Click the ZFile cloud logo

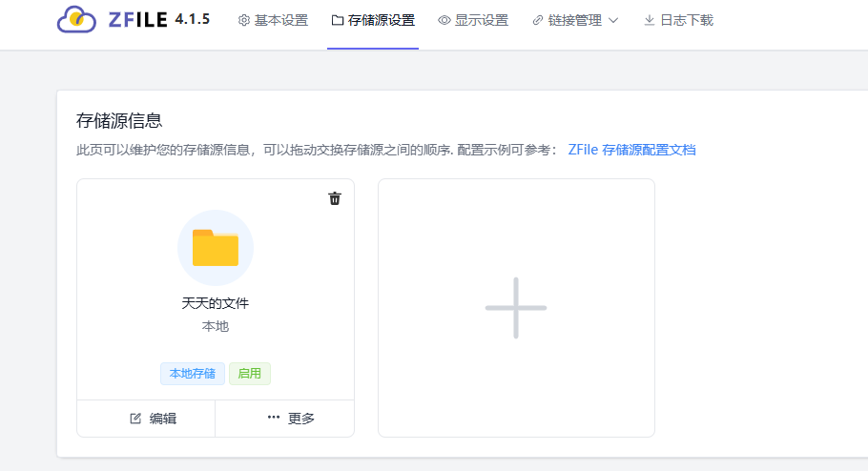click(x=76, y=20)
